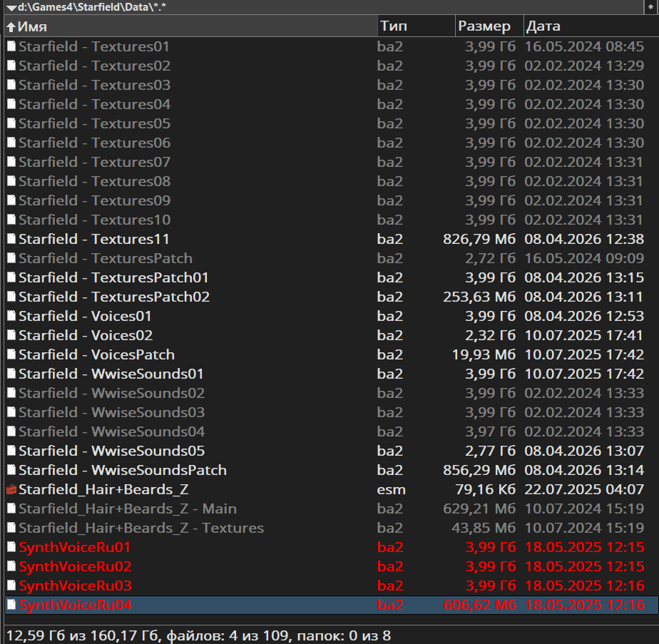Click the file icon next to SynthVoiceRu01
The image size is (659, 644).
pos(11,548)
